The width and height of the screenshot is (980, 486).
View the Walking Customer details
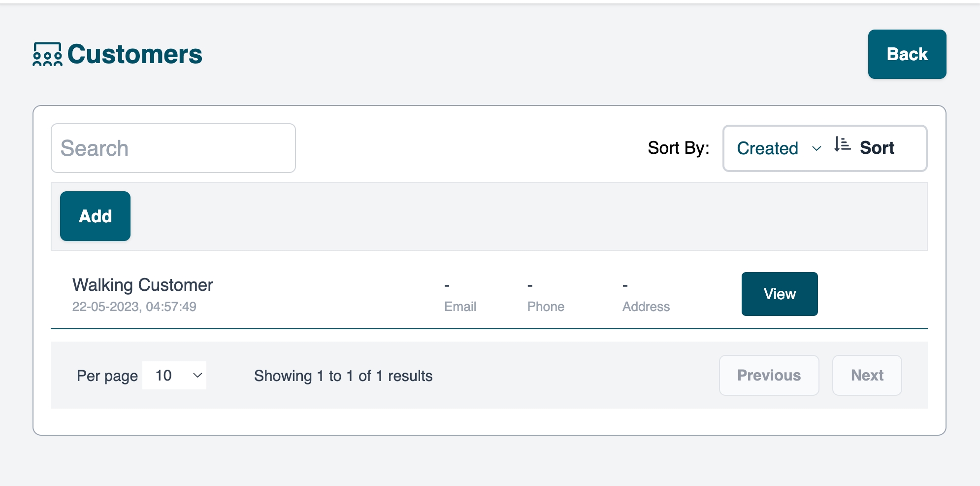779,294
